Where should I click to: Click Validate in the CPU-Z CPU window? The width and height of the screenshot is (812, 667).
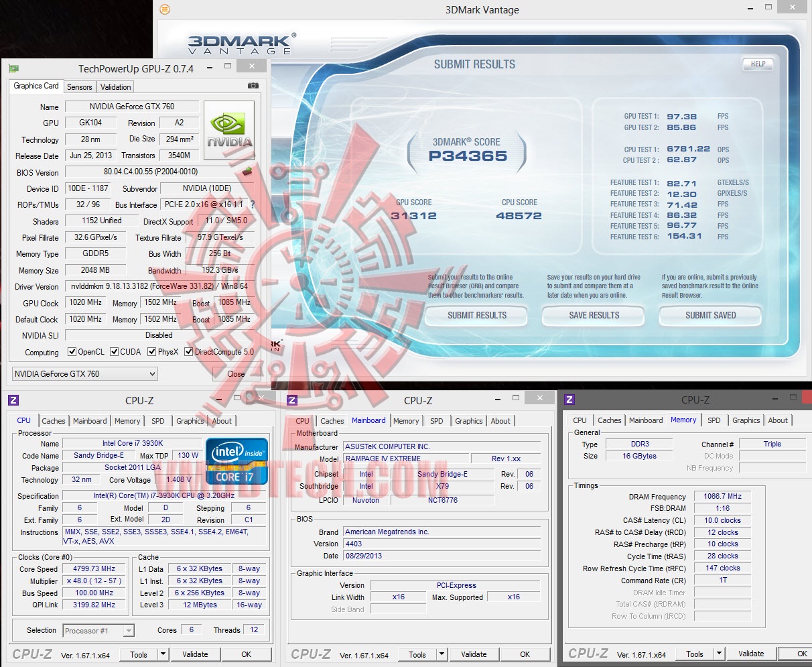click(x=195, y=654)
